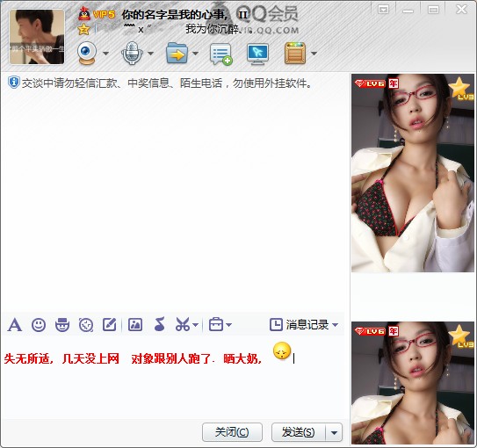The width and height of the screenshot is (477, 448).
Task: Create a discussion group chat icon
Action: click(x=221, y=54)
